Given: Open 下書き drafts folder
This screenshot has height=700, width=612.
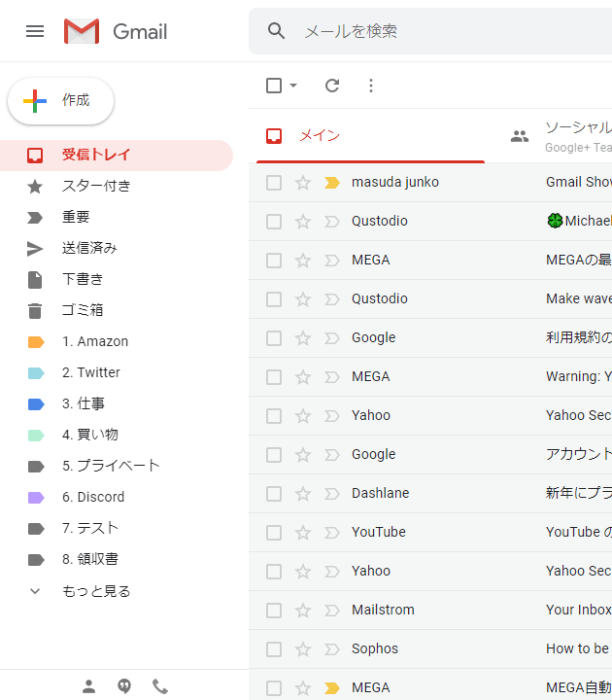Looking at the screenshot, I should point(116,279).
